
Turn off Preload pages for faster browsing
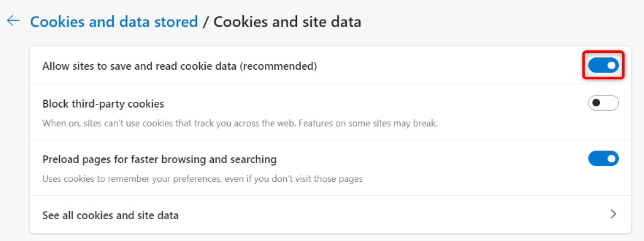tap(603, 159)
